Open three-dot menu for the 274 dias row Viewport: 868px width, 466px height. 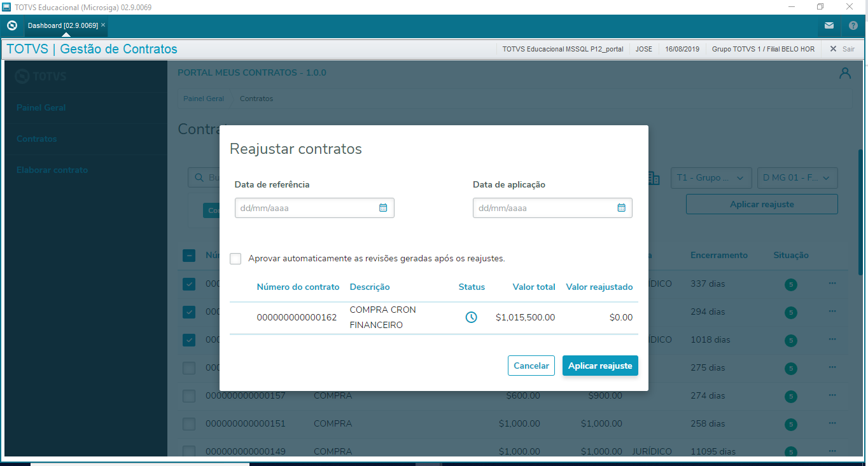pyautogui.click(x=832, y=395)
